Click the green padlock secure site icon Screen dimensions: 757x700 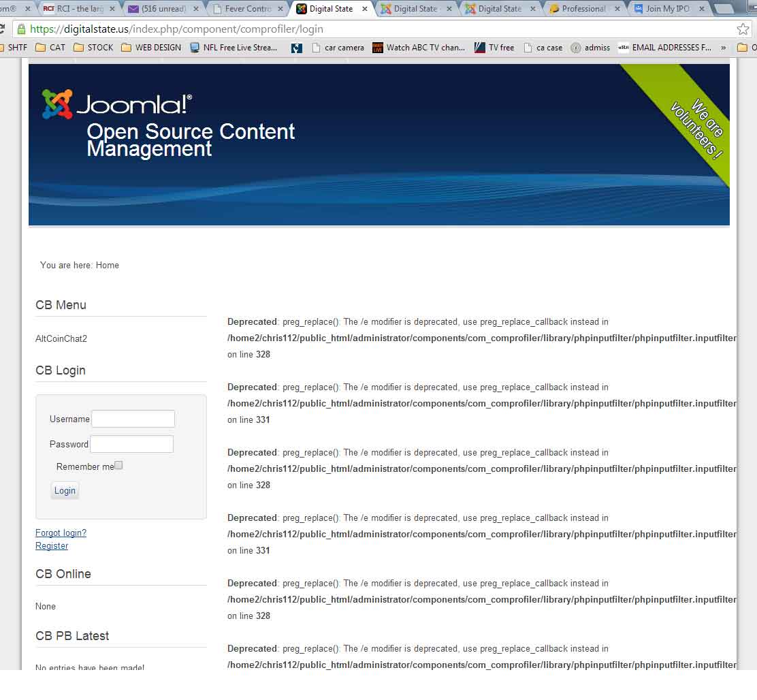tap(21, 29)
